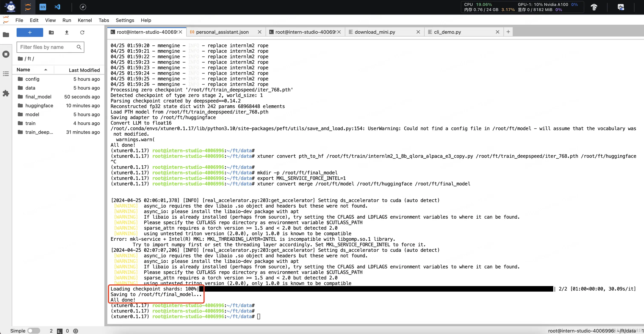Open the final_model folder
The height and width of the screenshot is (334, 644).
pyautogui.click(x=38, y=97)
